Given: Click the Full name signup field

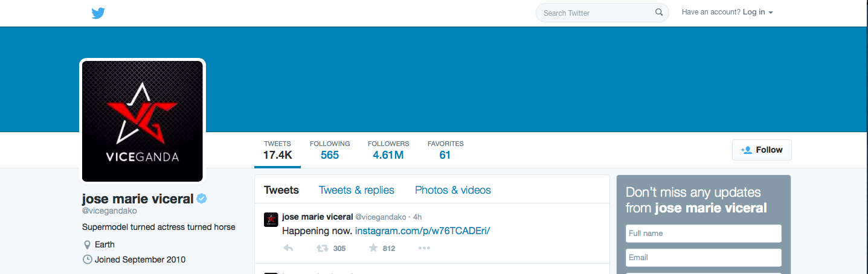Looking at the screenshot, I should pos(704,234).
